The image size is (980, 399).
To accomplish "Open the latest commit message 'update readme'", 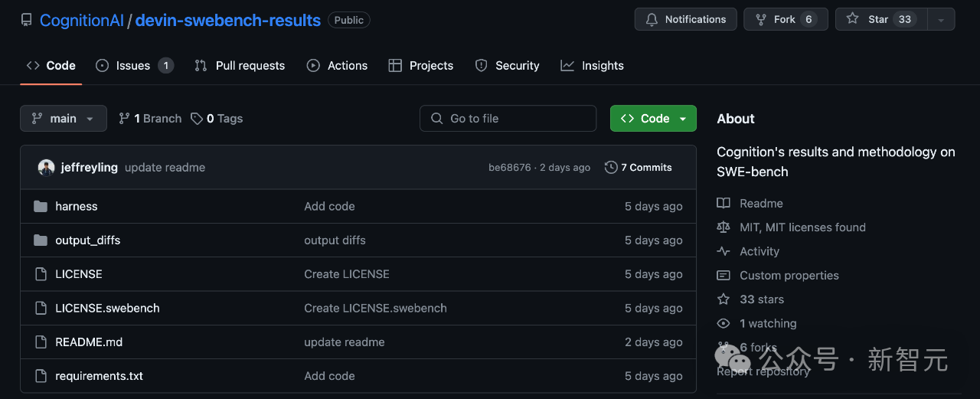I will pyautogui.click(x=165, y=168).
